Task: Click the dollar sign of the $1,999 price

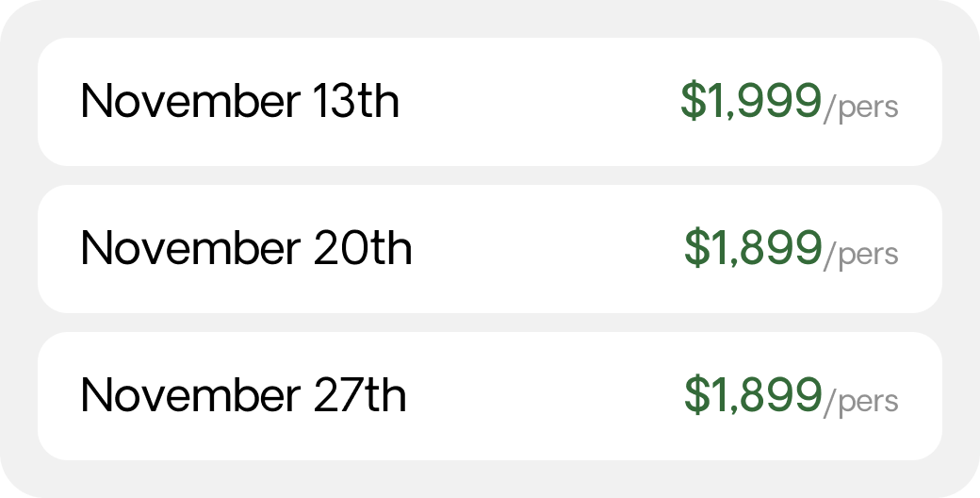Action: [693, 101]
